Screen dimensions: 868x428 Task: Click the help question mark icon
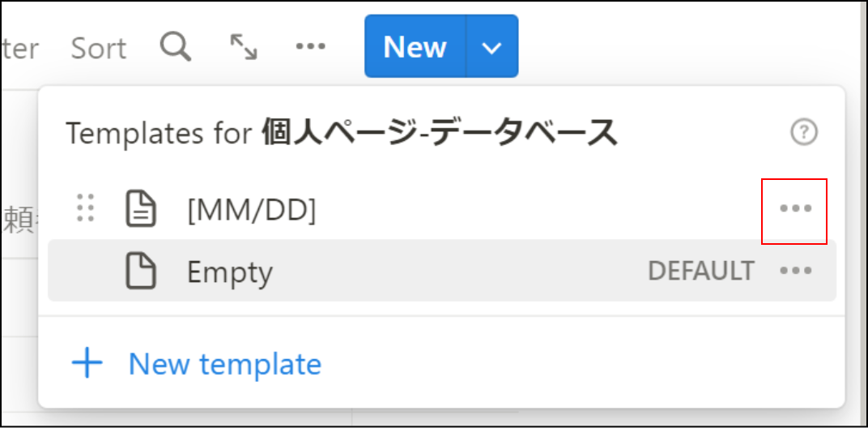[804, 132]
